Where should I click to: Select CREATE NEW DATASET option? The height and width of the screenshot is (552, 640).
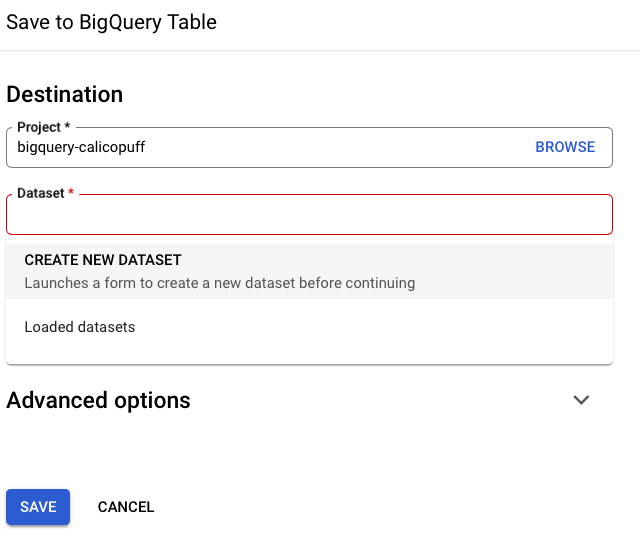(309, 272)
